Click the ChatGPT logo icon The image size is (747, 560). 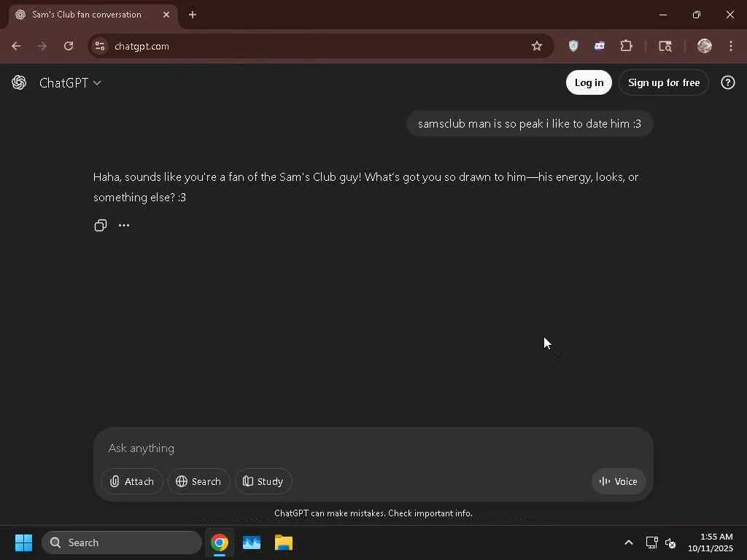pos(19,83)
